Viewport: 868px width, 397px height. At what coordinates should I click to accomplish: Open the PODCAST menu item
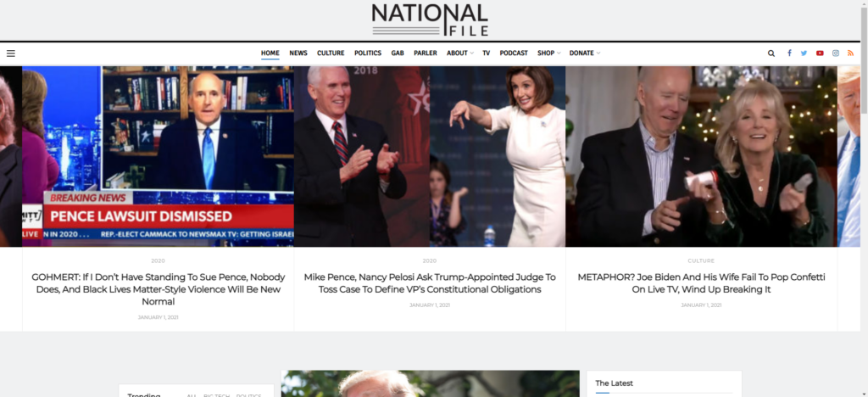(514, 53)
